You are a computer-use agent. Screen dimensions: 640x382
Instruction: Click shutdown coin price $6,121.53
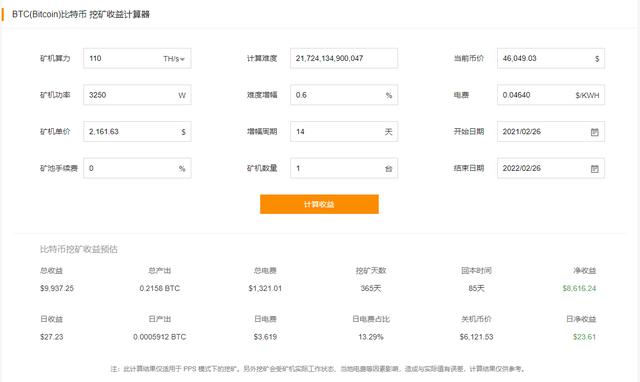pos(476,337)
